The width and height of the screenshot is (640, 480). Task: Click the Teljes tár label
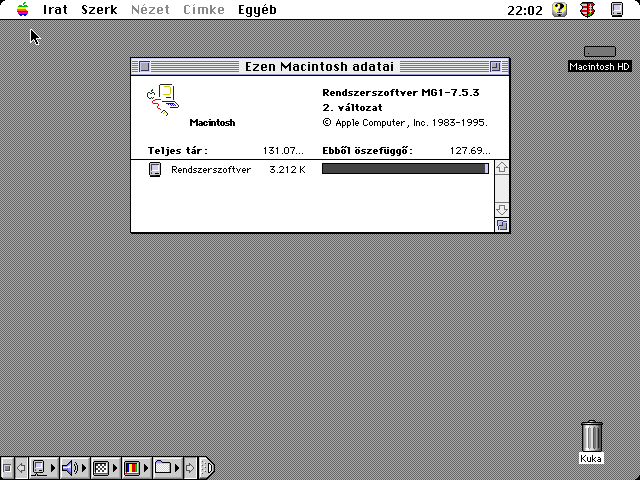point(178,151)
